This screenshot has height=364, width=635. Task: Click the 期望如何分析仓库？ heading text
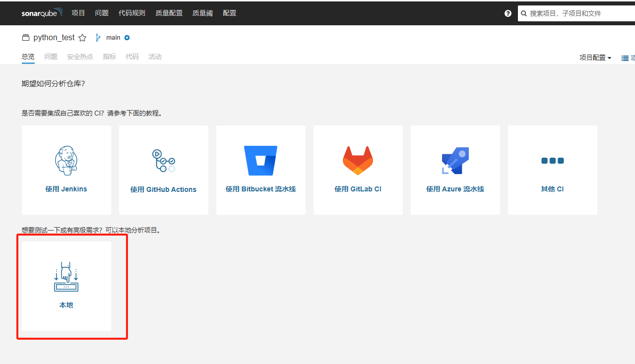pyautogui.click(x=54, y=83)
